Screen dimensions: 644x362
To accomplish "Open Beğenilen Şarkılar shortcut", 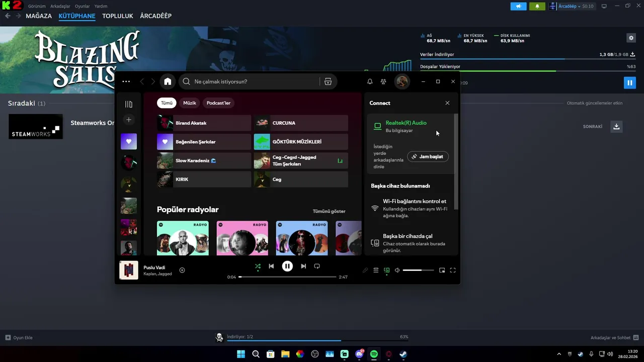I will (x=204, y=142).
